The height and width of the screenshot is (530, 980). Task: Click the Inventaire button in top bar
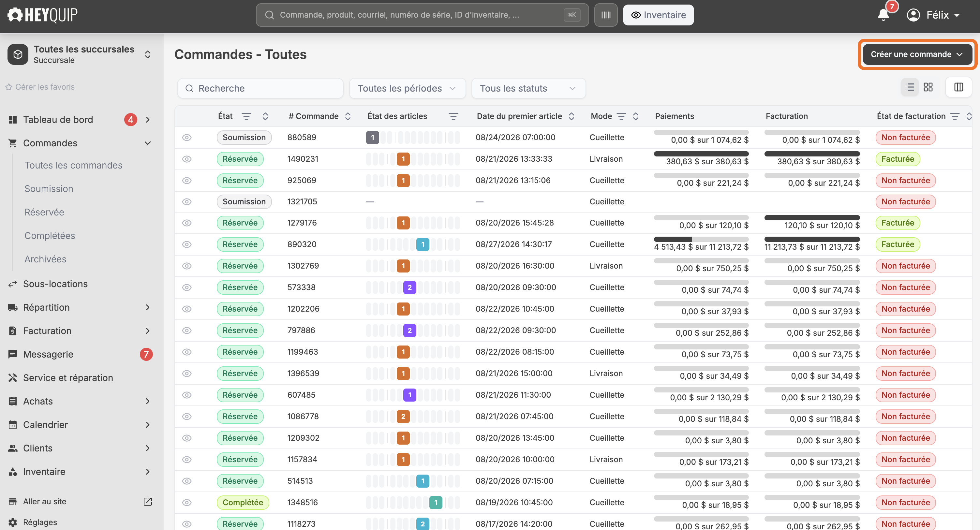point(658,15)
